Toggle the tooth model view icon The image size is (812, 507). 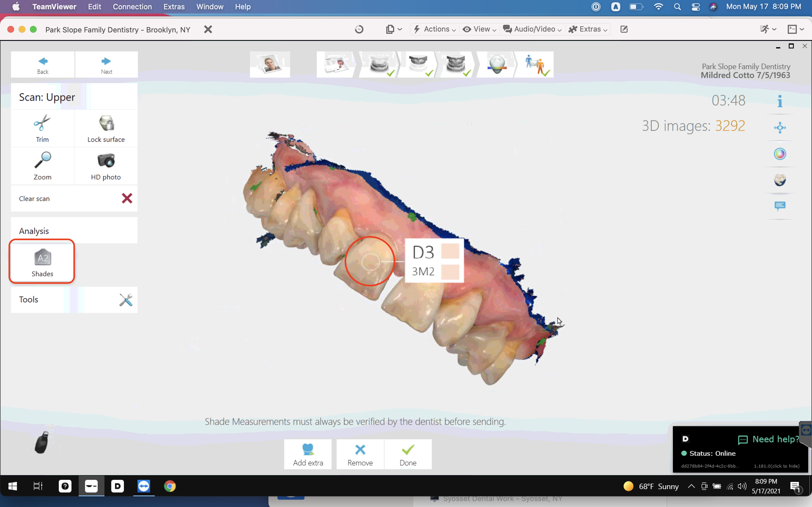pos(780,180)
